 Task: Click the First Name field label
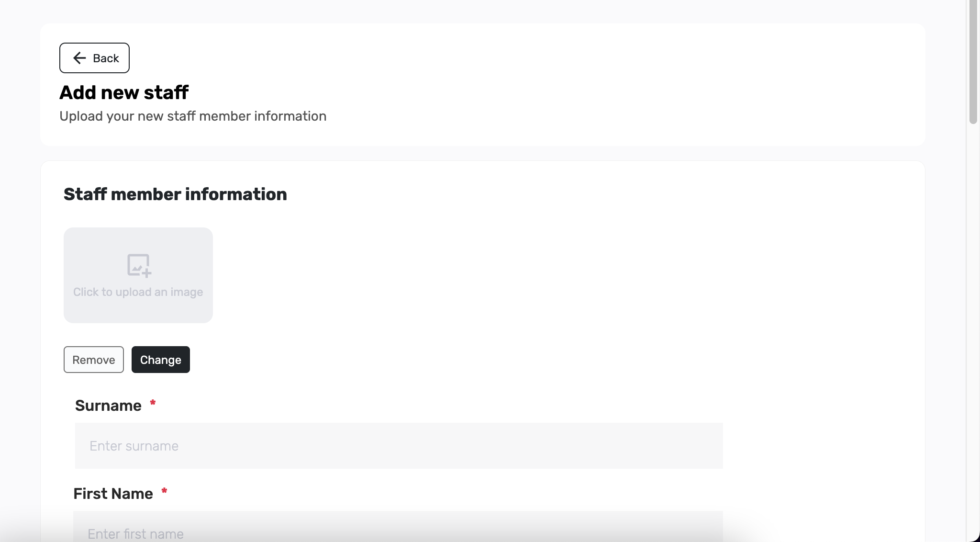(x=113, y=494)
